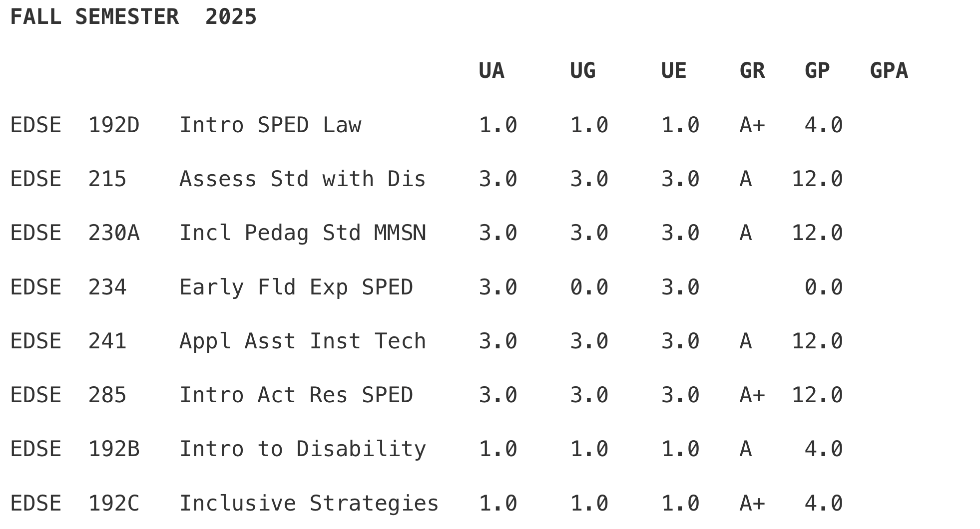The image size is (980, 529).
Task: Select the Intro to Disability course title
Action: coord(302,449)
